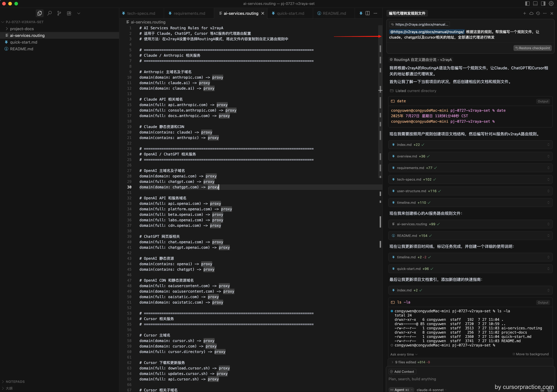
Task: Click the Add Context button
Action: pos(402,371)
